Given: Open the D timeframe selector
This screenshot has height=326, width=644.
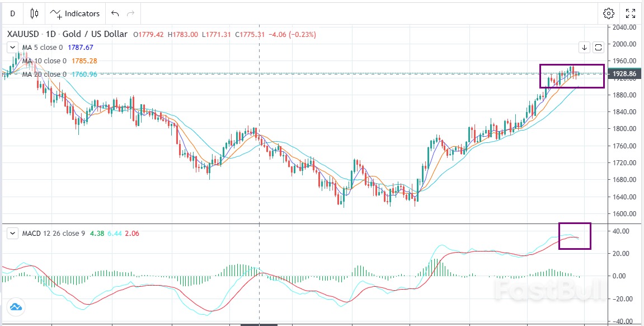Looking at the screenshot, I should 12,13.
